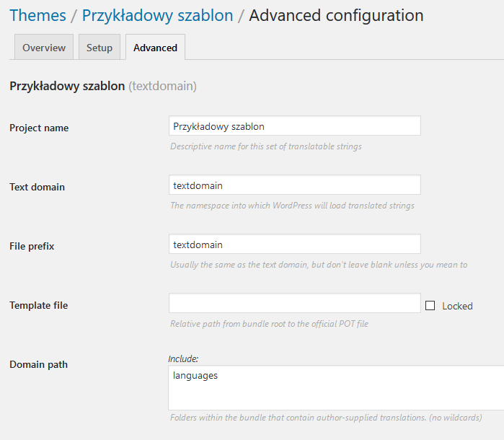Click the Text domain label
This screenshot has height=440, width=504.
pos(37,187)
